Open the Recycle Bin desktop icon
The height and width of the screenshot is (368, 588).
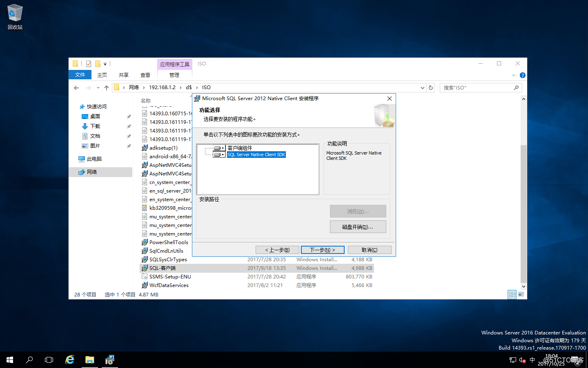pyautogui.click(x=15, y=17)
